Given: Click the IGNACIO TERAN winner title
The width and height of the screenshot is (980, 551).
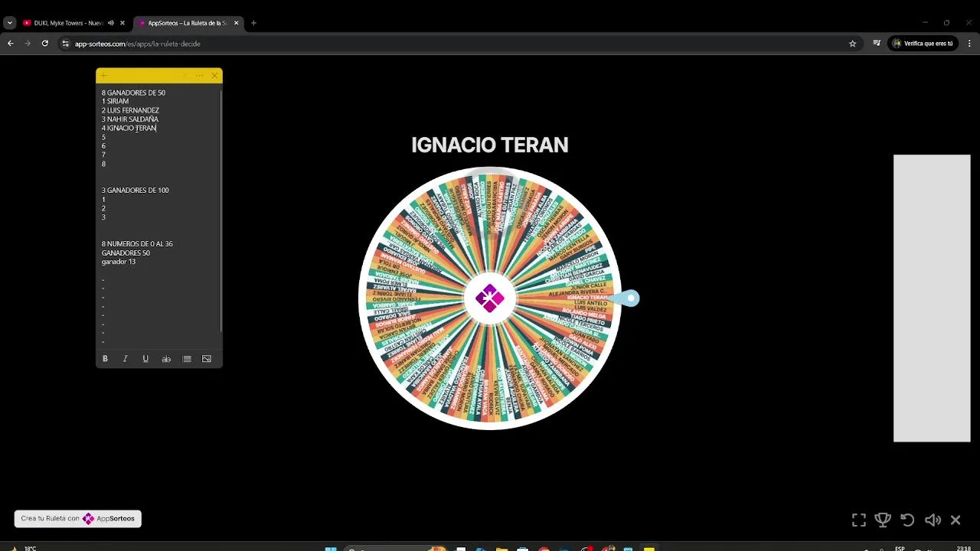Looking at the screenshot, I should [x=490, y=145].
